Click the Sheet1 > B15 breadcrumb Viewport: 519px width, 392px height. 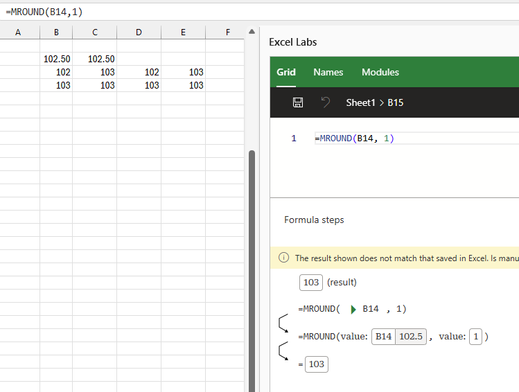coord(374,103)
